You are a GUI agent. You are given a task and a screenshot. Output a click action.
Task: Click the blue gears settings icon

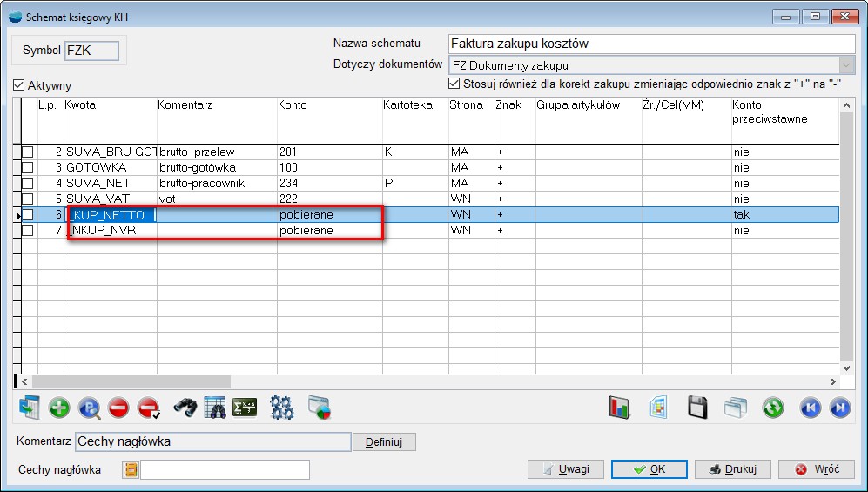pyautogui.click(x=281, y=408)
